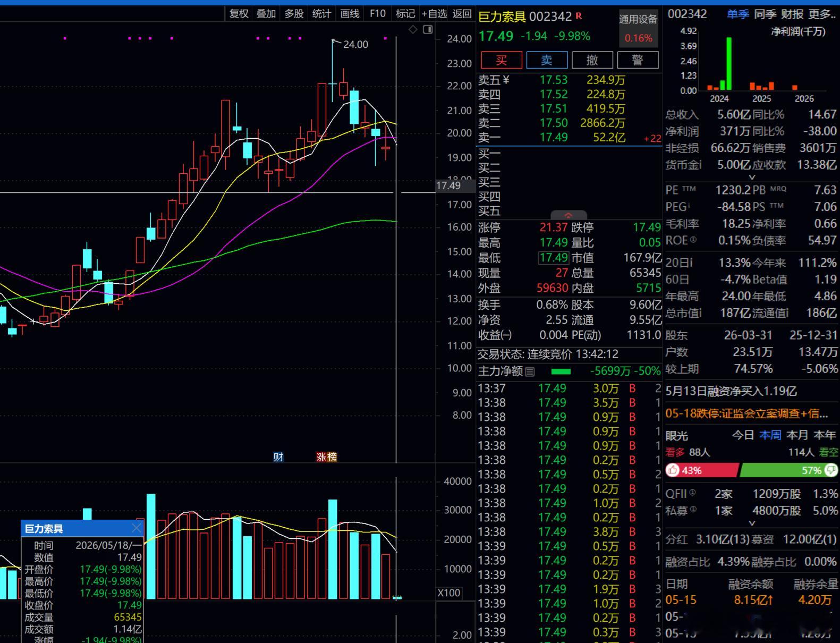Screen dimensions: 840x643
Task: Select the 今日 sentiment period
Action: (743, 435)
